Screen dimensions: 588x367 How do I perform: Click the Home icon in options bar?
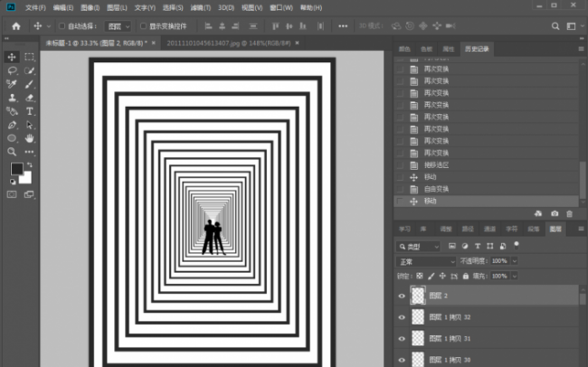tap(16, 26)
